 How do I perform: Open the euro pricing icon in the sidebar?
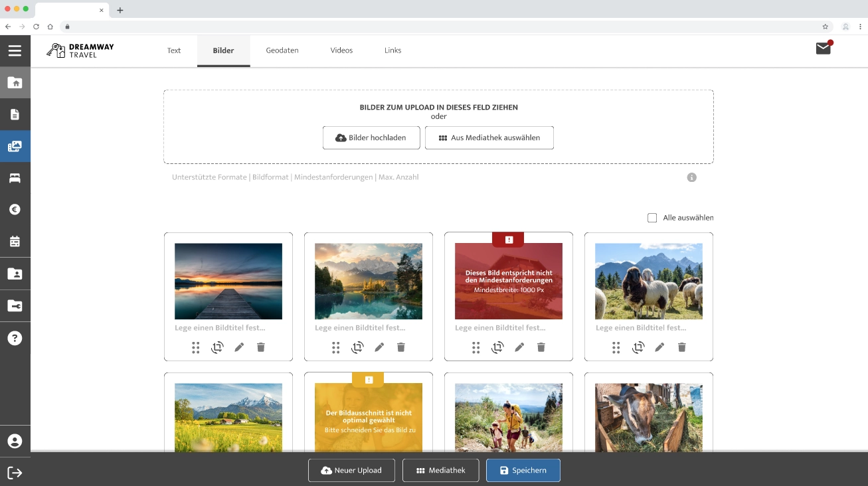[x=15, y=210]
